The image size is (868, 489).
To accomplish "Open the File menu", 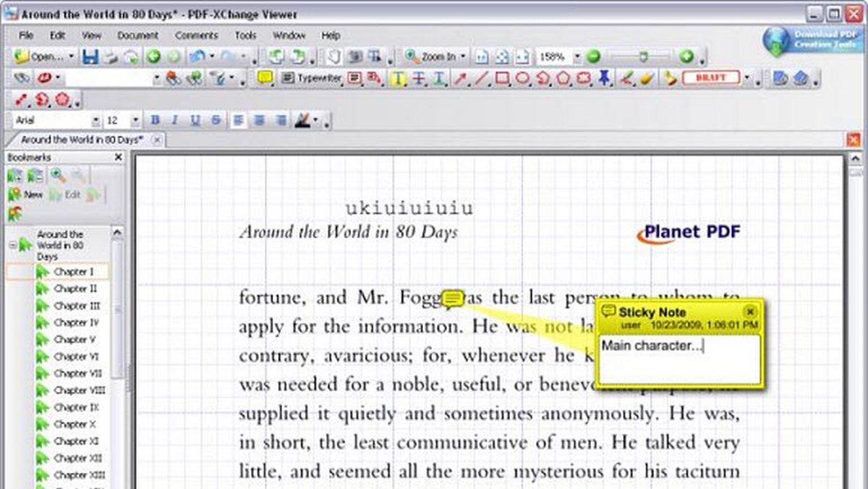I will 26,35.
